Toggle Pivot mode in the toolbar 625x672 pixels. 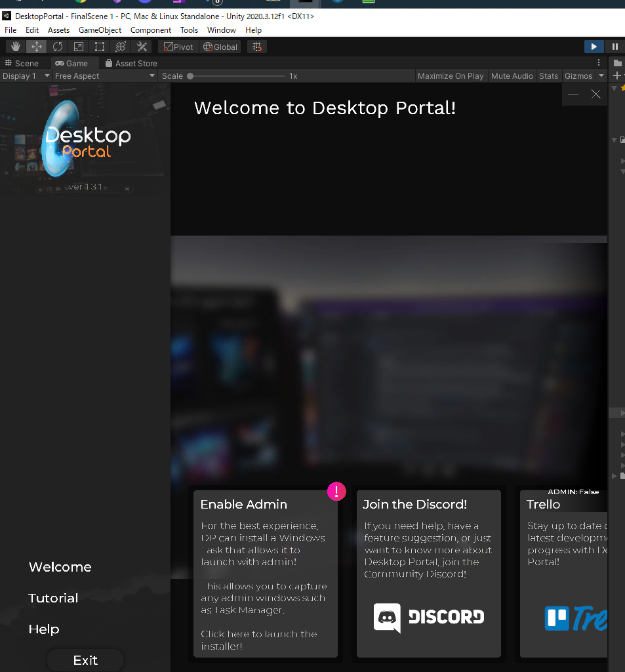point(178,47)
